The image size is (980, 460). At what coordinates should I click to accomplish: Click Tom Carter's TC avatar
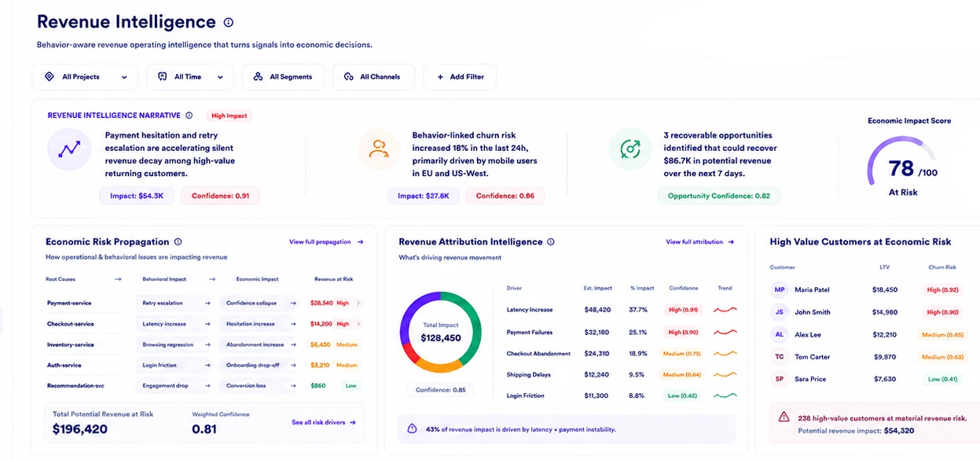click(x=780, y=357)
